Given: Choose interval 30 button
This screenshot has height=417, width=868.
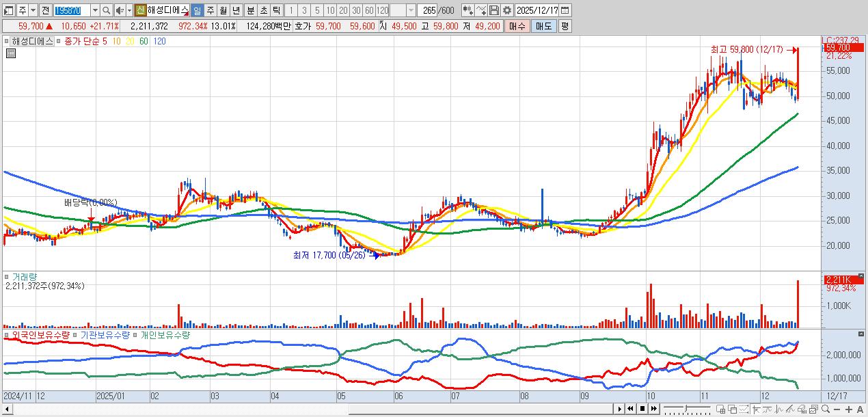Looking at the screenshot, I should 356,10.
